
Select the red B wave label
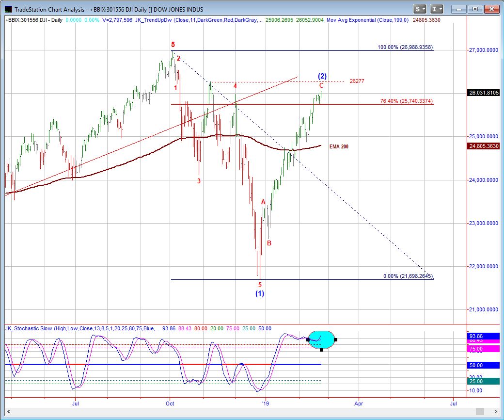point(269,243)
